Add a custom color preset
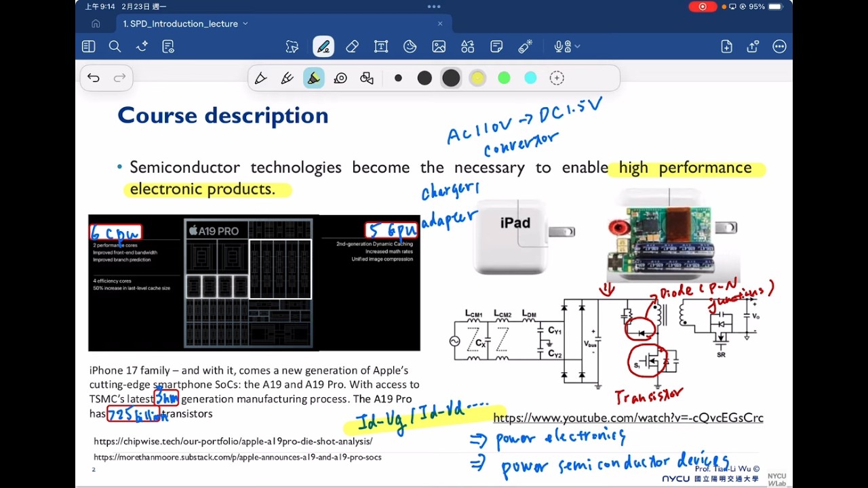This screenshot has height=488, width=868. pyautogui.click(x=557, y=78)
